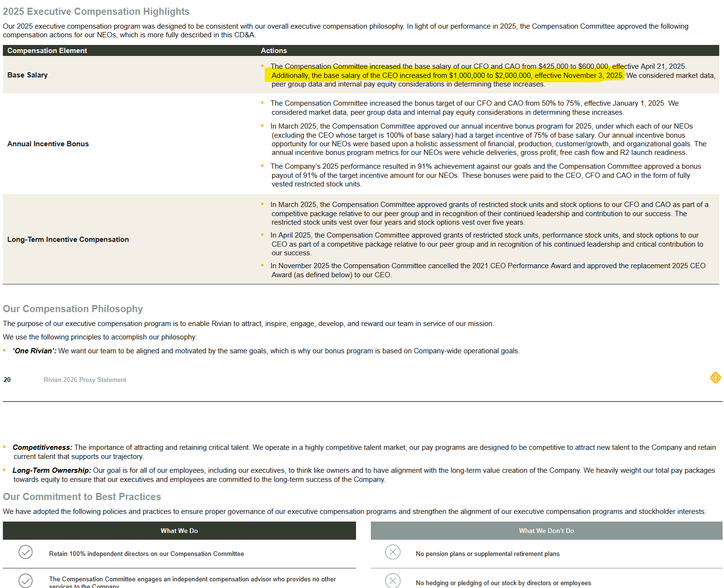724x588 pixels.
Task: Click the 'What We Don't Do' table header
Action: point(547,531)
